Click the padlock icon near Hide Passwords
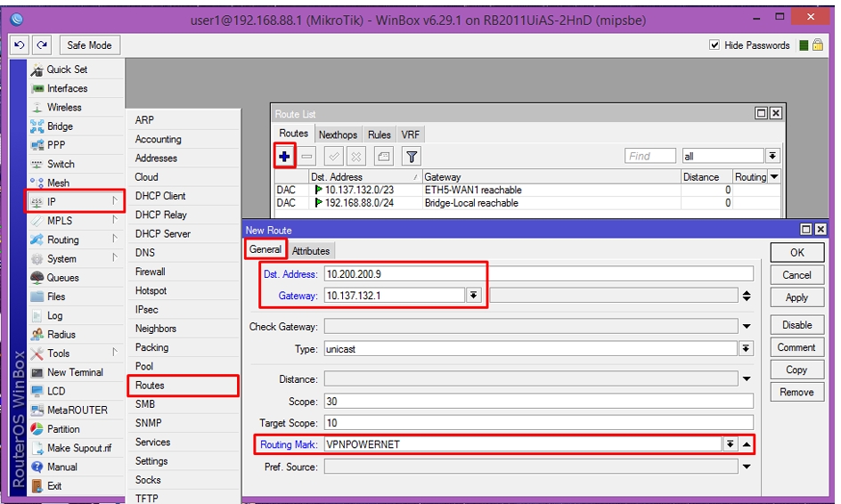Viewport: 841px width, 504px height. 818,45
